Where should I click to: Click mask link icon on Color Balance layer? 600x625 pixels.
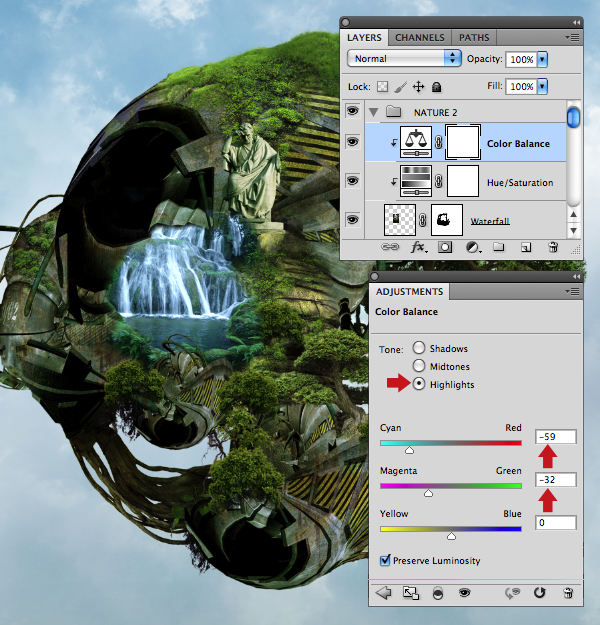point(439,142)
